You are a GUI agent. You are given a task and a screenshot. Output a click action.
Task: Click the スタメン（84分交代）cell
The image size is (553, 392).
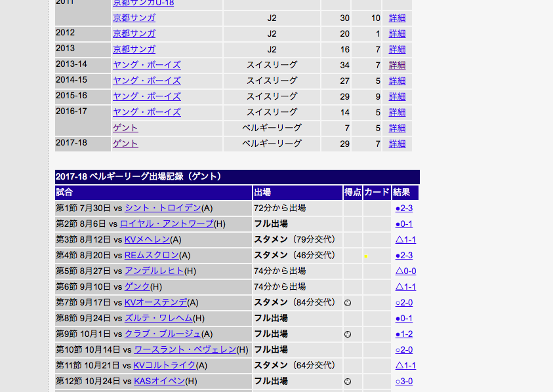(298, 302)
